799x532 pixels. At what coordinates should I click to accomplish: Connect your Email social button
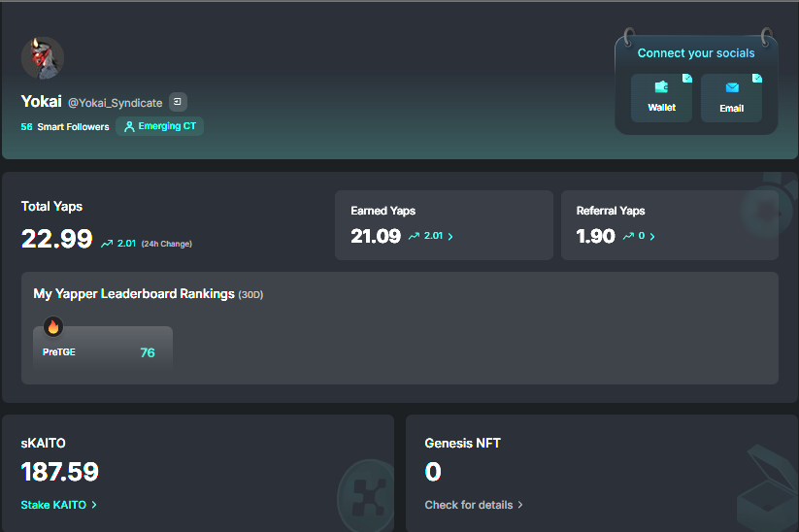click(732, 98)
